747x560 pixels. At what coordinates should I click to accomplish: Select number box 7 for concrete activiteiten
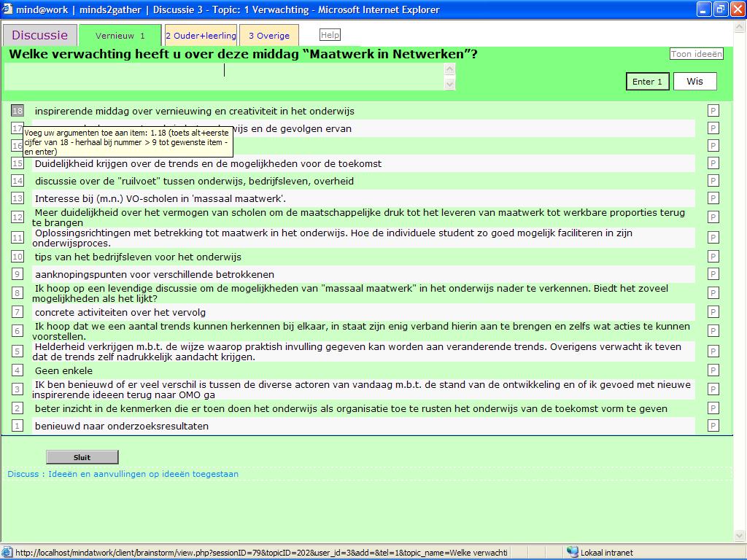pyautogui.click(x=18, y=312)
